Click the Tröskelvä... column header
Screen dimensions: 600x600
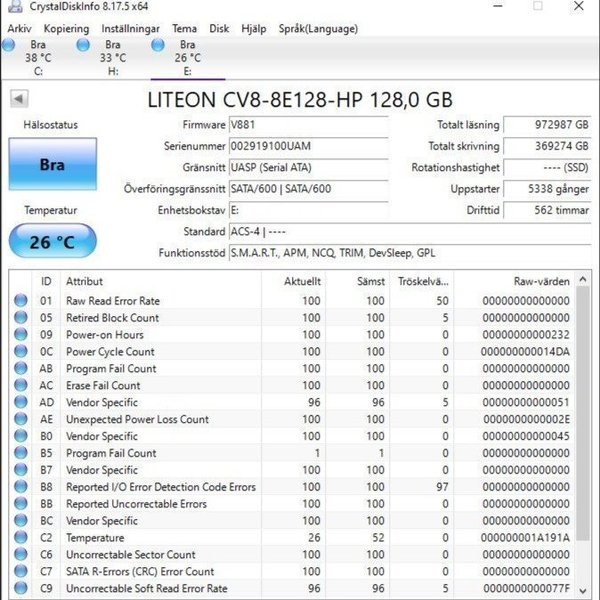(x=422, y=281)
